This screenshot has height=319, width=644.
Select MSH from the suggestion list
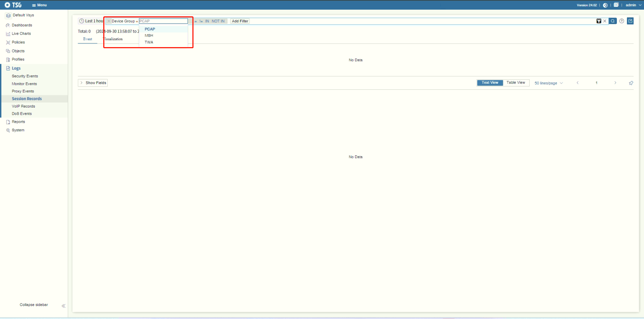pos(149,36)
